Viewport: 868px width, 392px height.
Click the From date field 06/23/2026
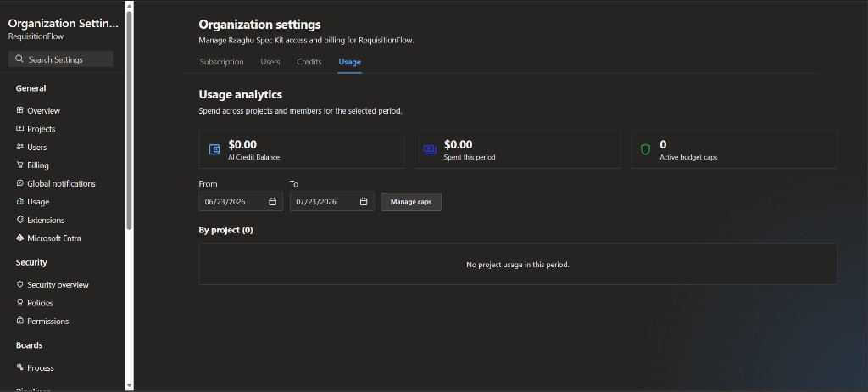pyautogui.click(x=241, y=202)
